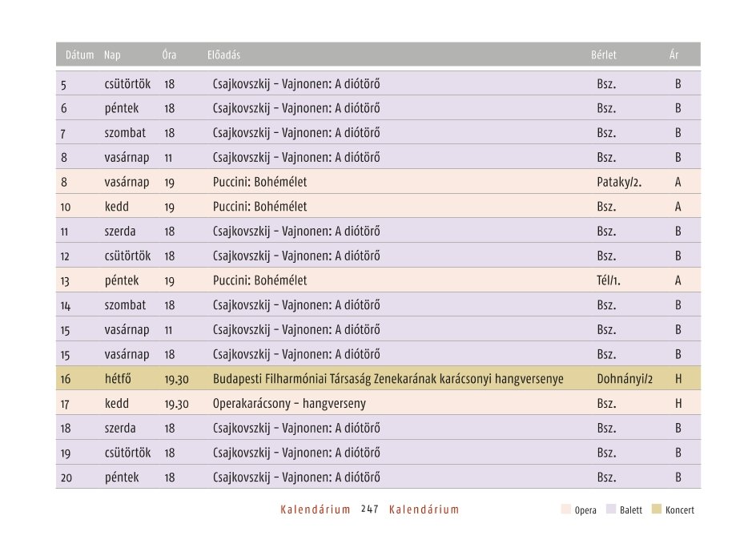
Task: Click the Ár column header
Action: pyautogui.click(x=674, y=55)
